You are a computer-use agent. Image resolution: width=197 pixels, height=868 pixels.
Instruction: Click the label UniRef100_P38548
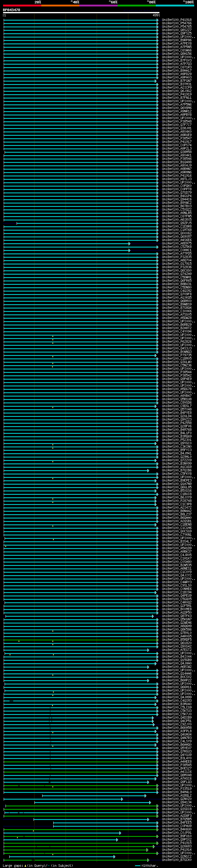click(x=177, y=122)
